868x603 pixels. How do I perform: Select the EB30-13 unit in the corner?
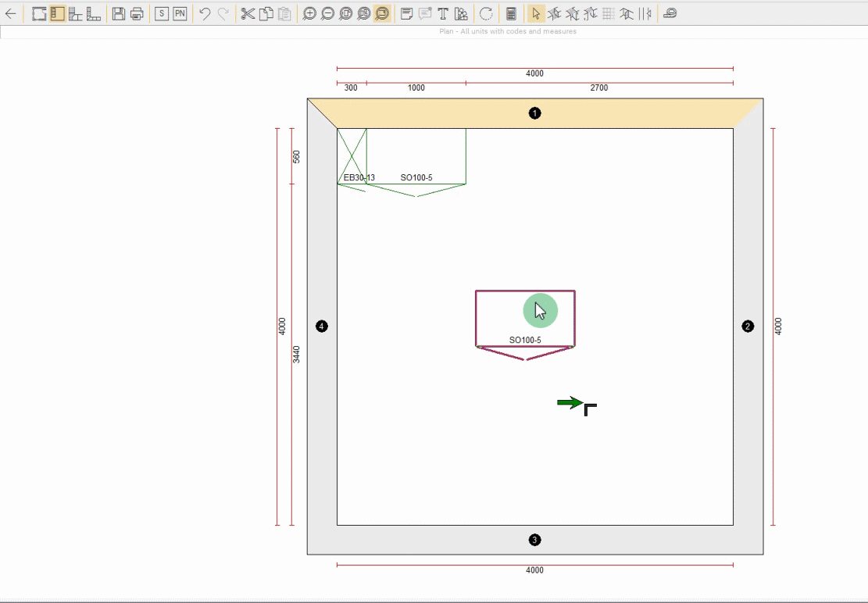352,156
